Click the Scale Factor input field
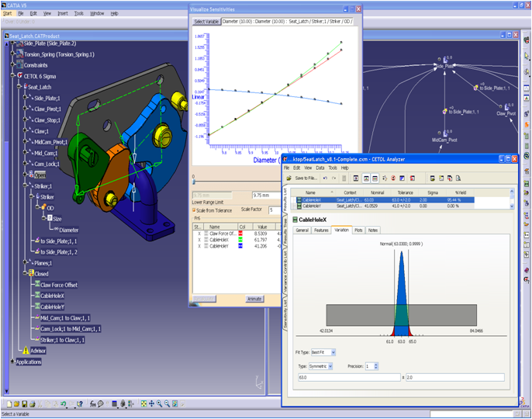 275,210
